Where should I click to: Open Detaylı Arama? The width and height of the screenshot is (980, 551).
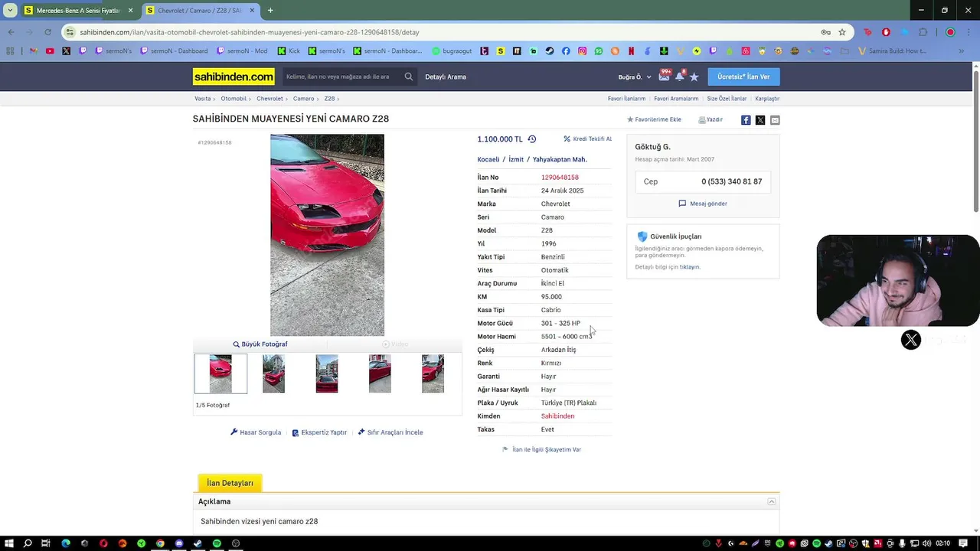pyautogui.click(x=446, y=77)
